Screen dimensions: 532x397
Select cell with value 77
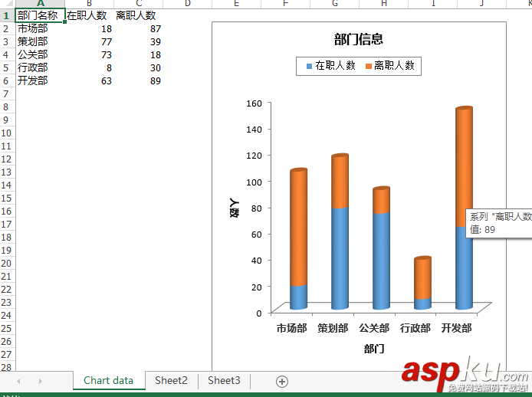tap(89, 41)
